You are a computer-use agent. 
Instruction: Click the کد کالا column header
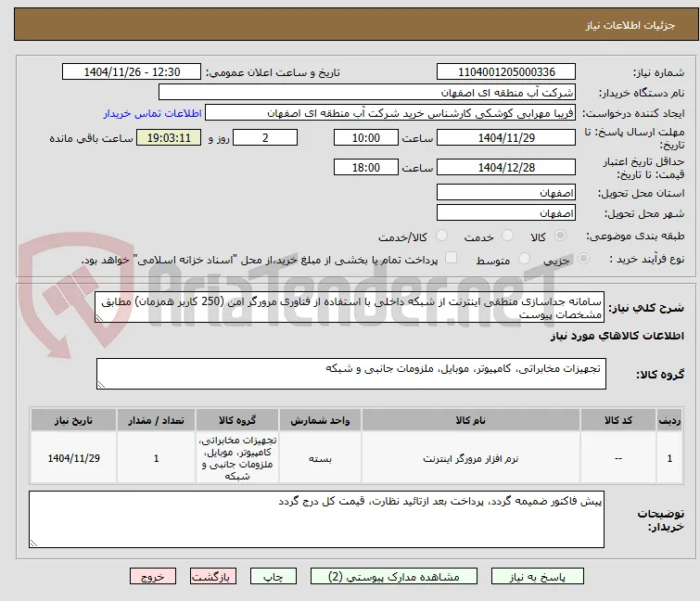point(618,420)
